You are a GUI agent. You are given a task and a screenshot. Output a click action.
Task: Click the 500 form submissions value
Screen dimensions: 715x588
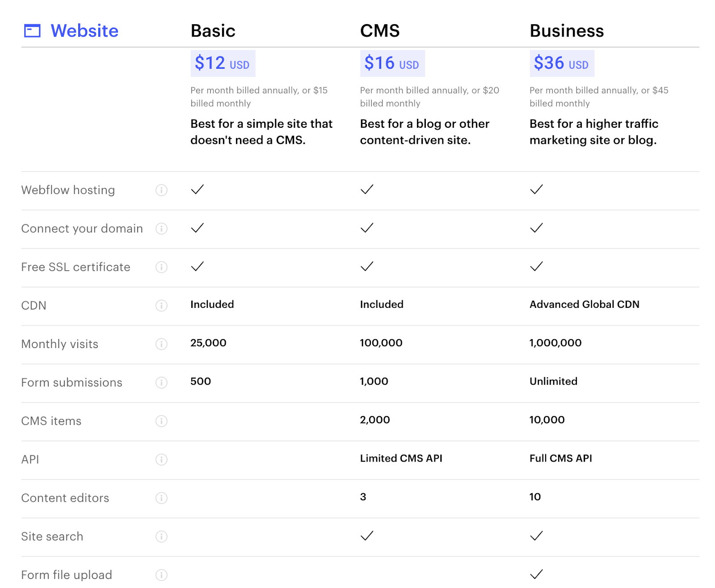(x=201, y=381)
